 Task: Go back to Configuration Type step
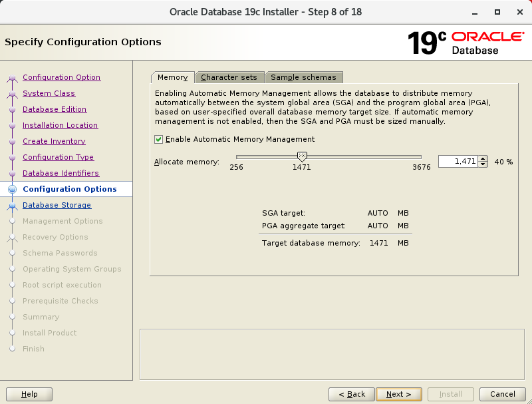pos(58,157)
